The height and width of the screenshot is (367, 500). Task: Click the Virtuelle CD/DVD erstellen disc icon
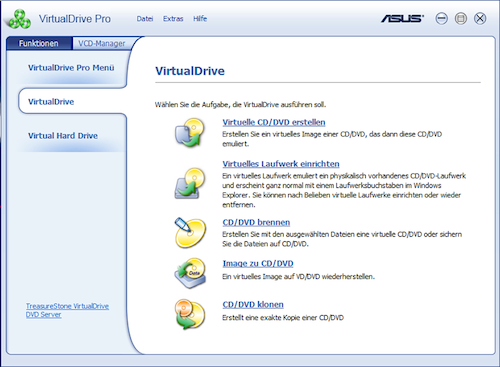pyautogui.click(x=190, y=133)
